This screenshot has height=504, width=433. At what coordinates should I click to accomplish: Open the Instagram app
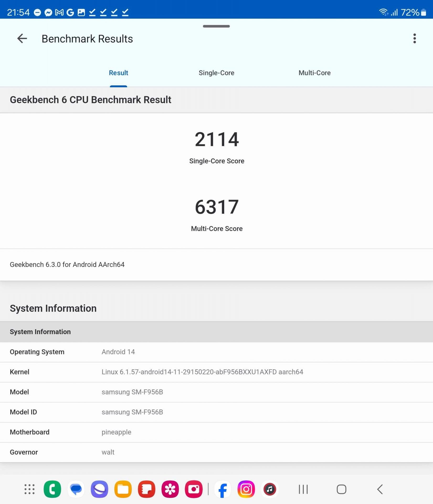pos(246,489)
